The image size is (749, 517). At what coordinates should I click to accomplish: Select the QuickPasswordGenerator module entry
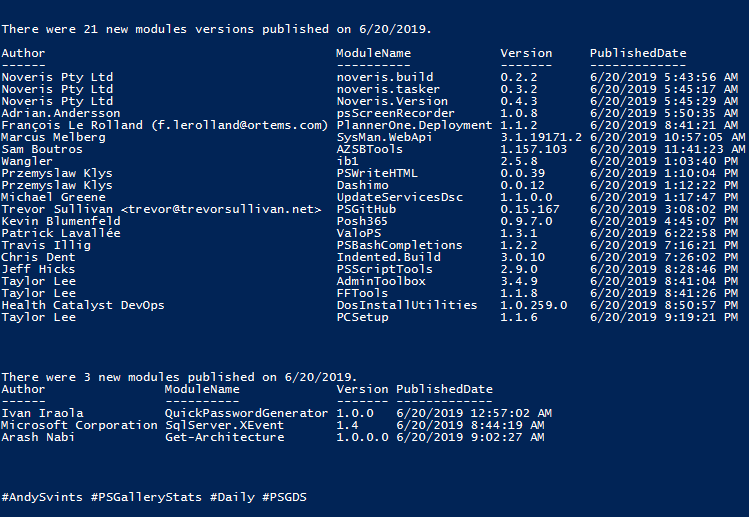click(246, 413)
